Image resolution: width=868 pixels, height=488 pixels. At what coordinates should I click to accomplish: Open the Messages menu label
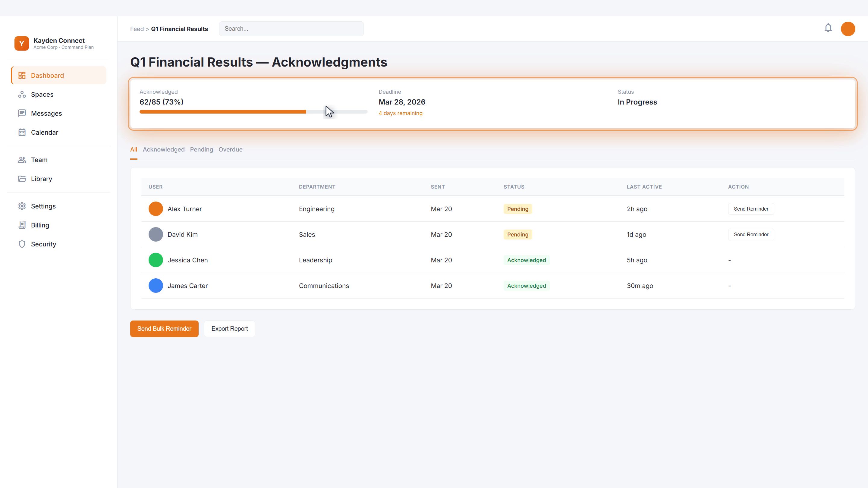coord(46,114)
